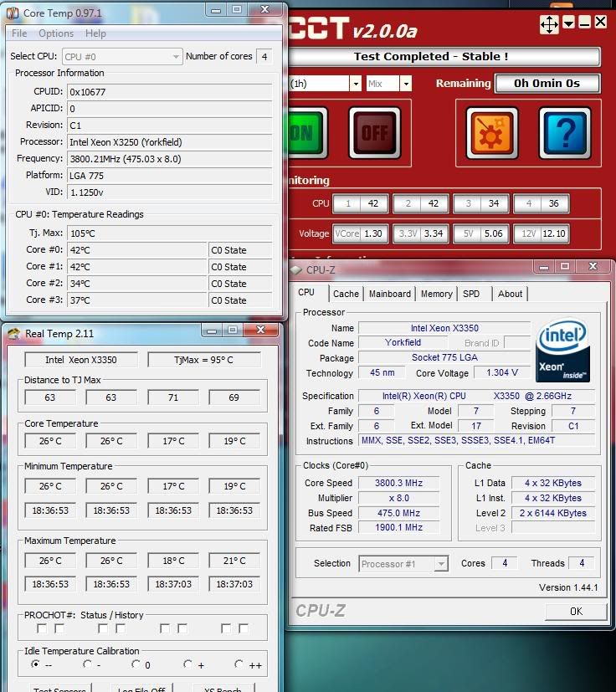This screenshot has height=692, width=616.
Task: Click the CPUID field showing 0x10677
Action: pyautogui.click(x=170, y=92)
